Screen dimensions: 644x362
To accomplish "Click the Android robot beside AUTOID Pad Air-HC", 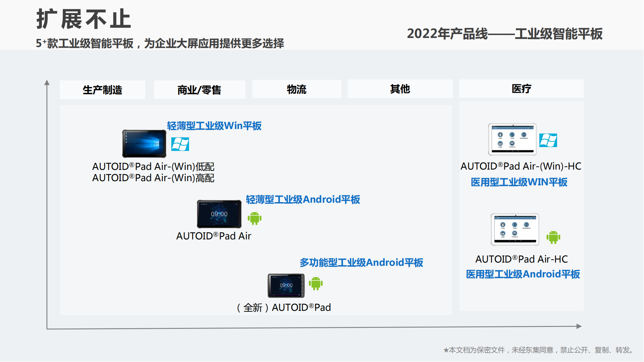I will click(x=554, y=237).
